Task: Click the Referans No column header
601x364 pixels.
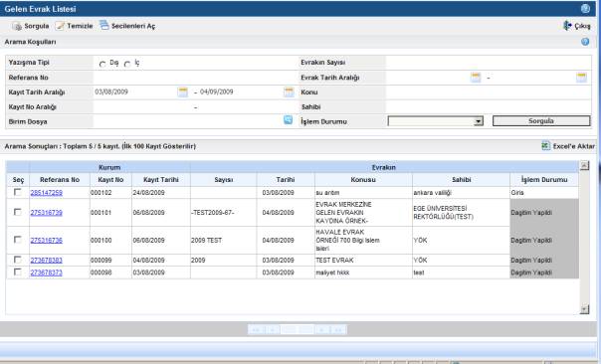Action: [x=60, y=180]
